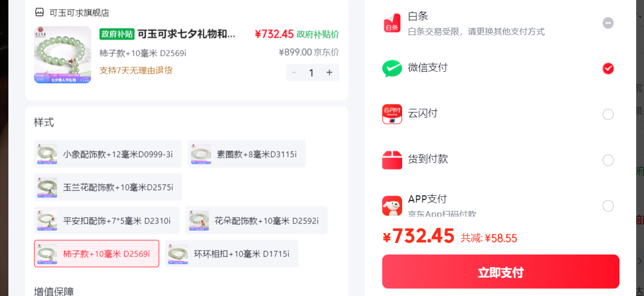Select the APP支付 radio button
The height and width of the screenshot is (296, 644).
[x=608, y=205]
